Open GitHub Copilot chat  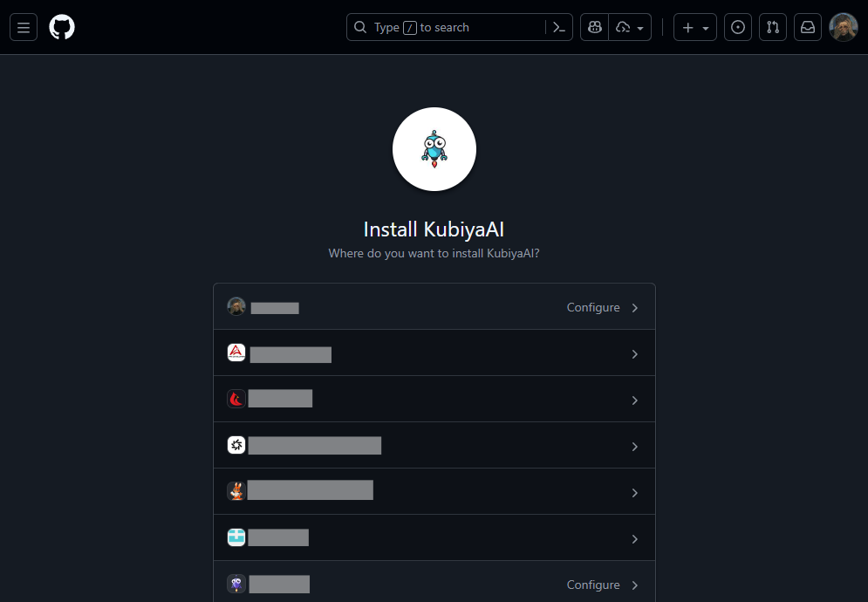594,27
